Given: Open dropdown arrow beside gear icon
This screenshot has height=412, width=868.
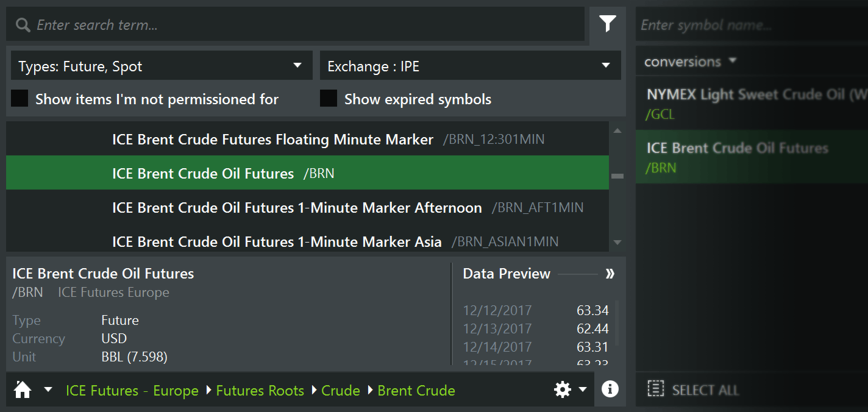Looking at the screenshot, I should (583, 389).
